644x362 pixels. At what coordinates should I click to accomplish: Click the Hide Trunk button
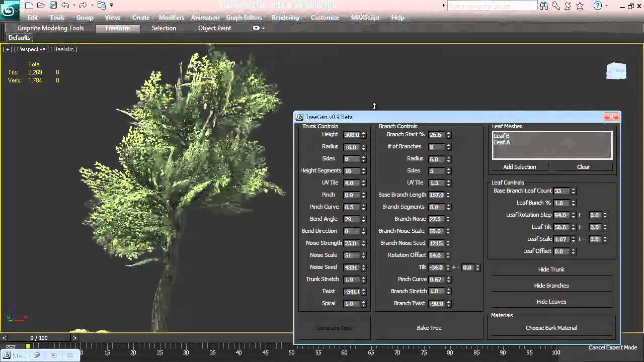tap(551, 269)
